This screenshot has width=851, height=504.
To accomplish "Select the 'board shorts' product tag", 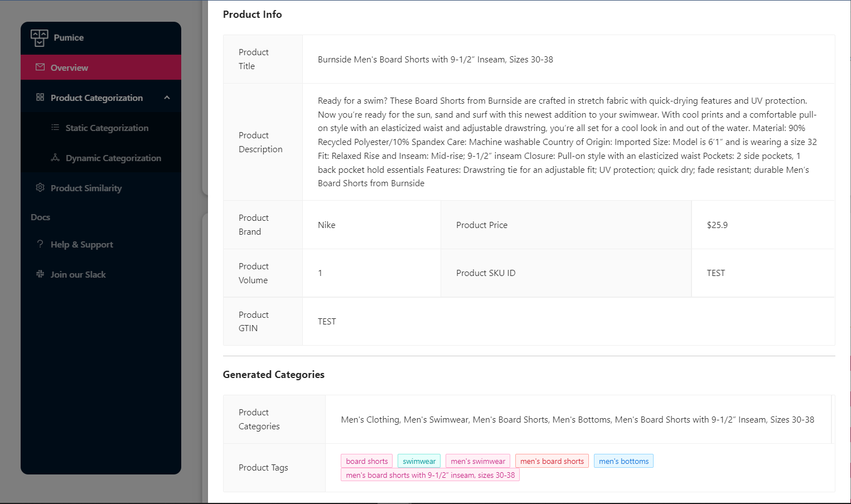I will (x=366, y=461).
